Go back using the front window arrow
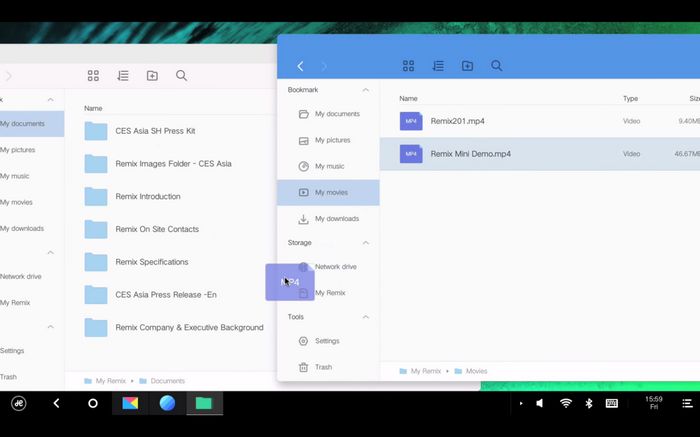The image size is (700, 437). click(300, 66)
